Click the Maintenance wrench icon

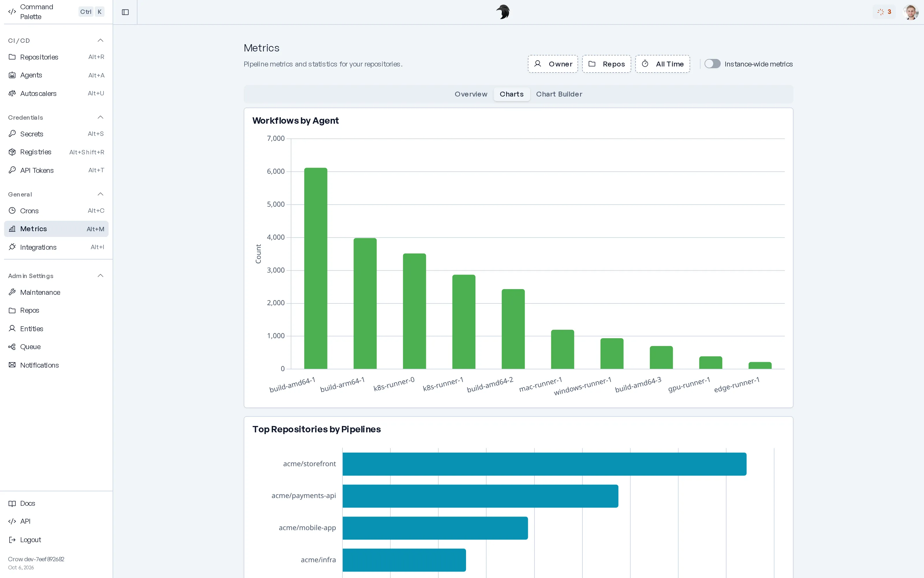(12, 292)
